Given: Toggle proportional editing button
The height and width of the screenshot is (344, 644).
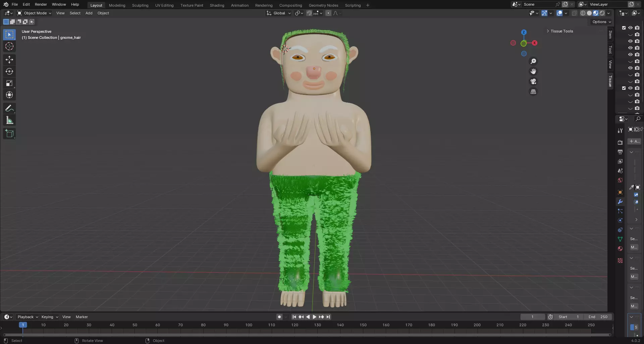Looking at the screenshot, I should click(328, 13).
